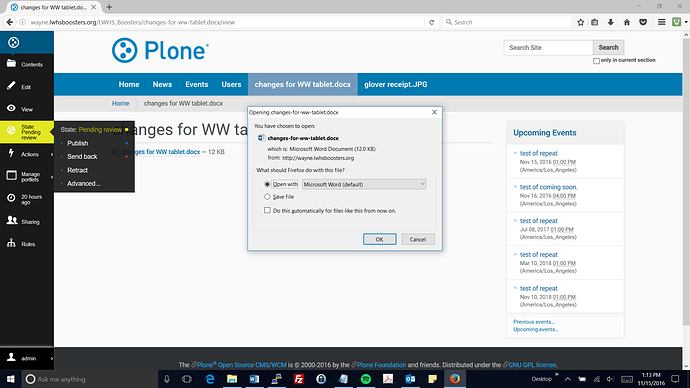Open File Explorer from taskbar

pos(232,379)
